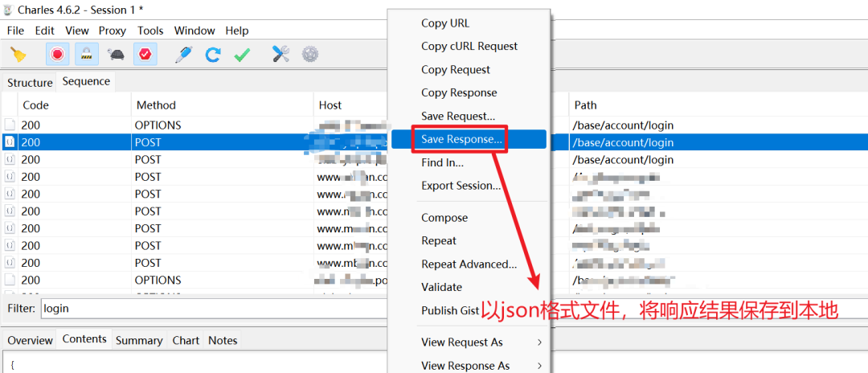868x373 pixels.
Task: Open the View menu
Action: coord(77,31)
